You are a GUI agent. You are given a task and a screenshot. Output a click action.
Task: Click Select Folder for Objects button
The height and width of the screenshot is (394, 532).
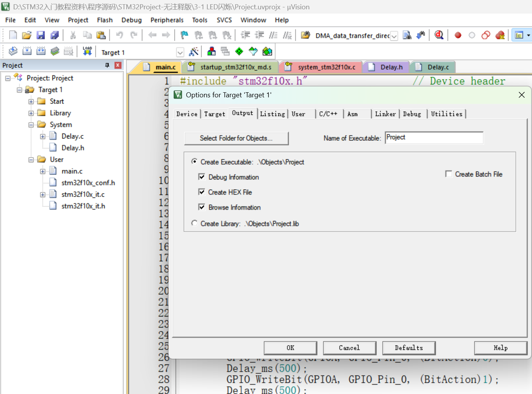point(236,138)
